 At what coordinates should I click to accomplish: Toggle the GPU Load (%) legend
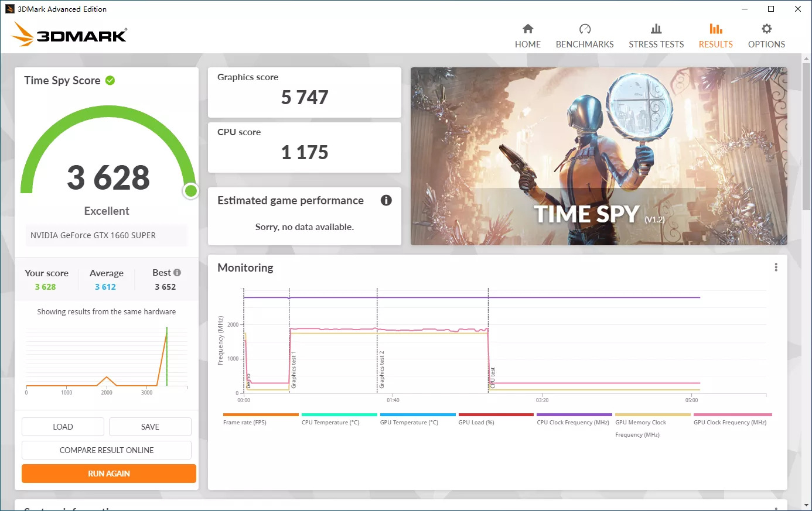point(496,419)
